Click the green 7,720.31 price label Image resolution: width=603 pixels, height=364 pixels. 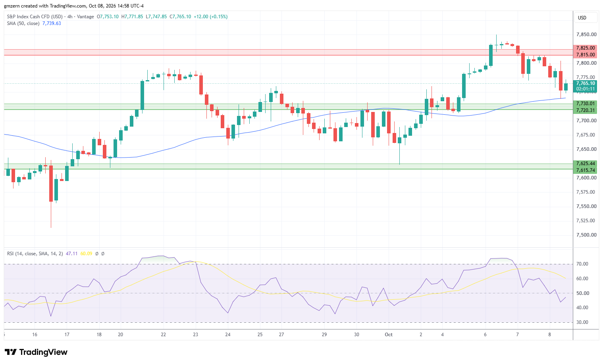(585, 110)
